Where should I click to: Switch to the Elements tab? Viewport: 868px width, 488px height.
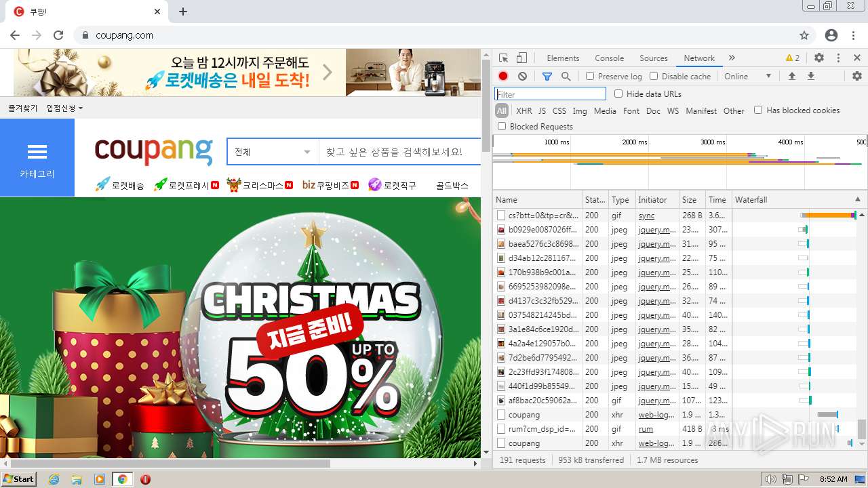[x=563, y=58]
